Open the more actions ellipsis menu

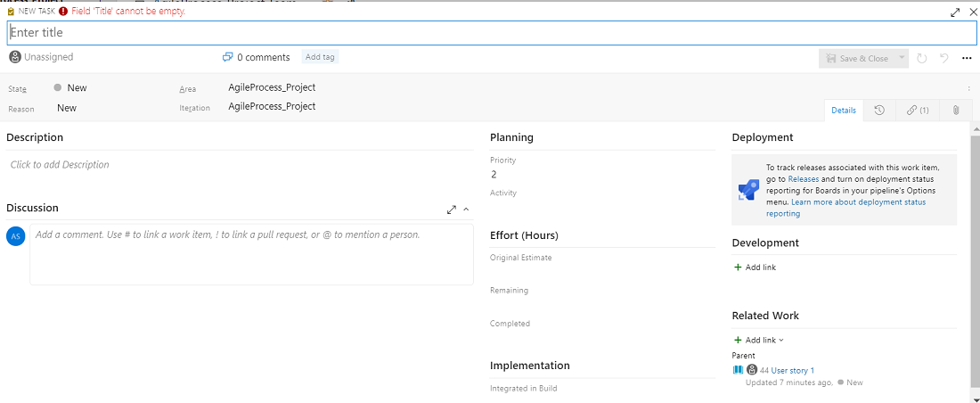pos(967,58)
